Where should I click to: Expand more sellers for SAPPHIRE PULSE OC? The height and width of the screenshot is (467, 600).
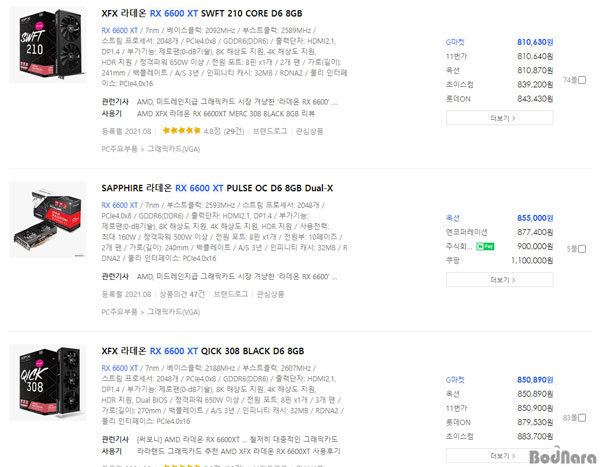pyautogui.click(x=499, y=280)
